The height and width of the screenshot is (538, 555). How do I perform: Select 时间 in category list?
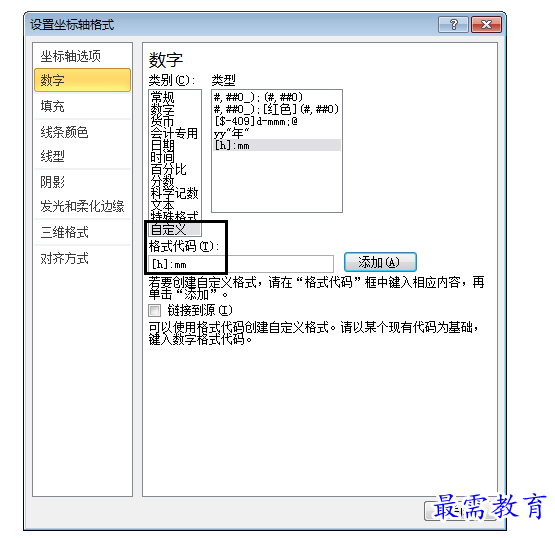(x=174, y=158)
